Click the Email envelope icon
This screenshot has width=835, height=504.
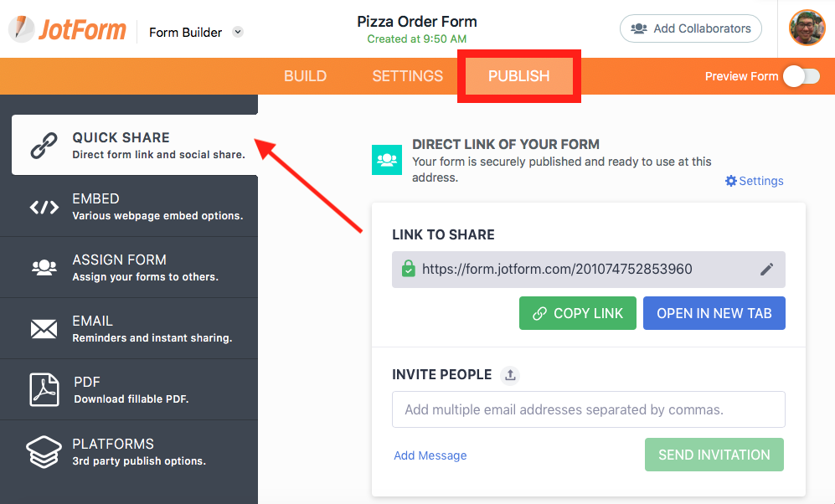44,329
